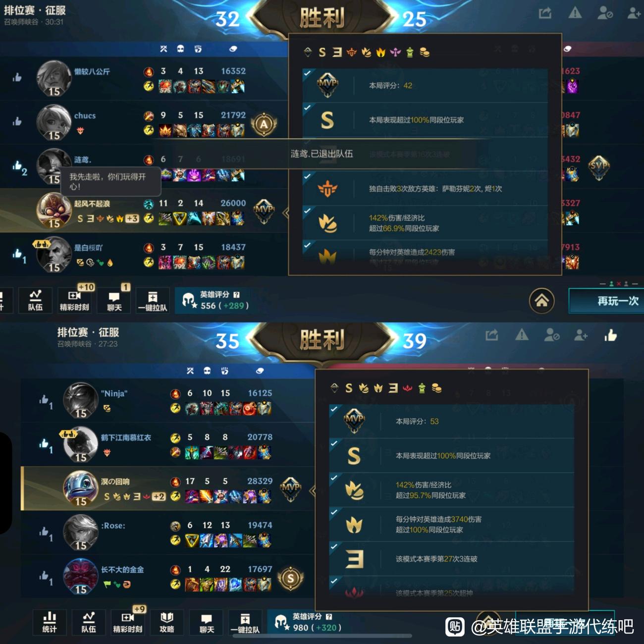Click the help icon next to 英雄评分 556
This screenshot has height=644, width=644.
click(236, 294)
